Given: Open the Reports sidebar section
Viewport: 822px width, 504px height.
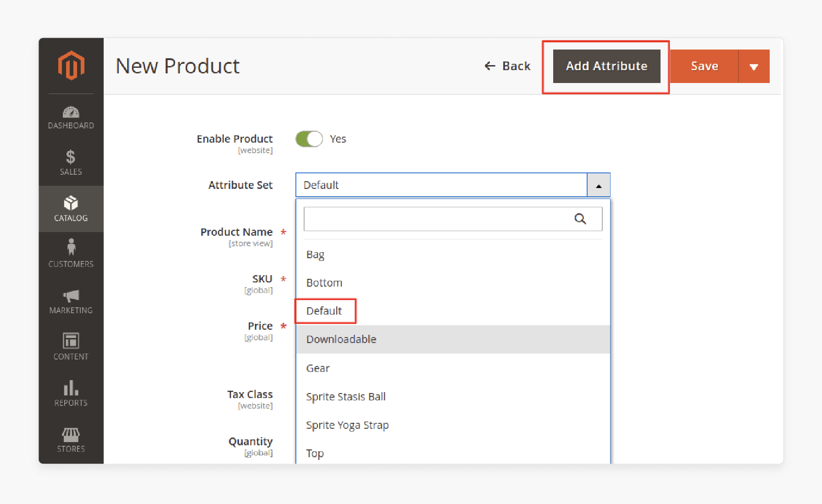Looking at the screenshot, I should click(x=71, y=393).
